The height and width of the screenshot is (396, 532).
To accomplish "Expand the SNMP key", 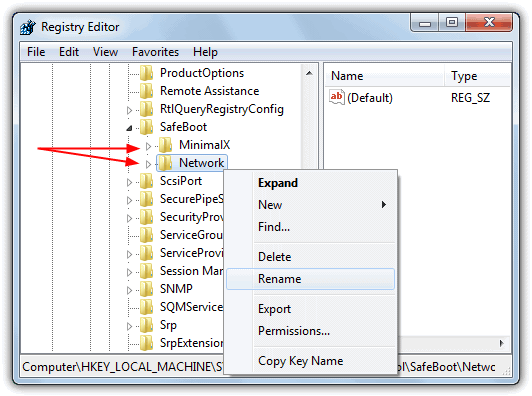I will [x=129, y=290].
